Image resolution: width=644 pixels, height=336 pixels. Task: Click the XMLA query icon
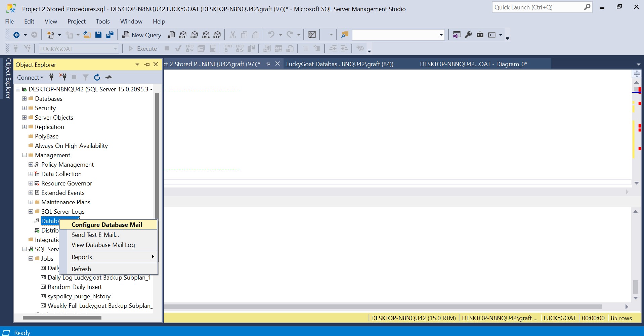pyautogui.click(x=206, y=35)
